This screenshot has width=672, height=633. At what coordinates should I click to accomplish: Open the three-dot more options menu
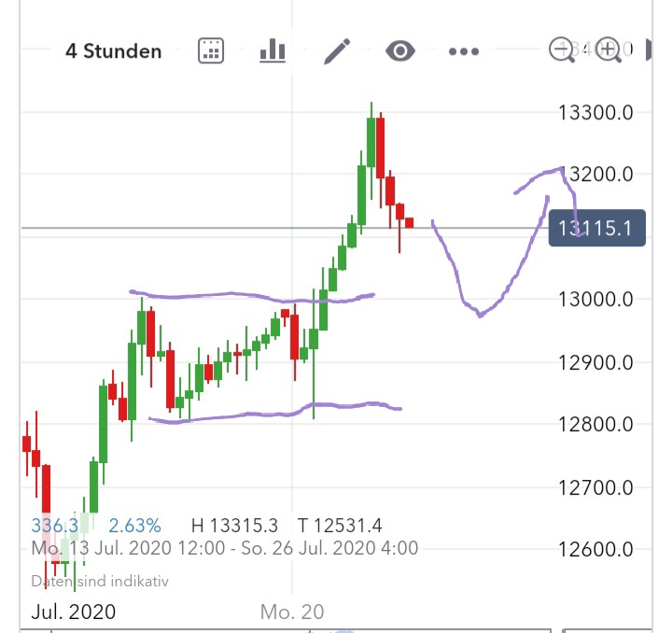(464, 51)
